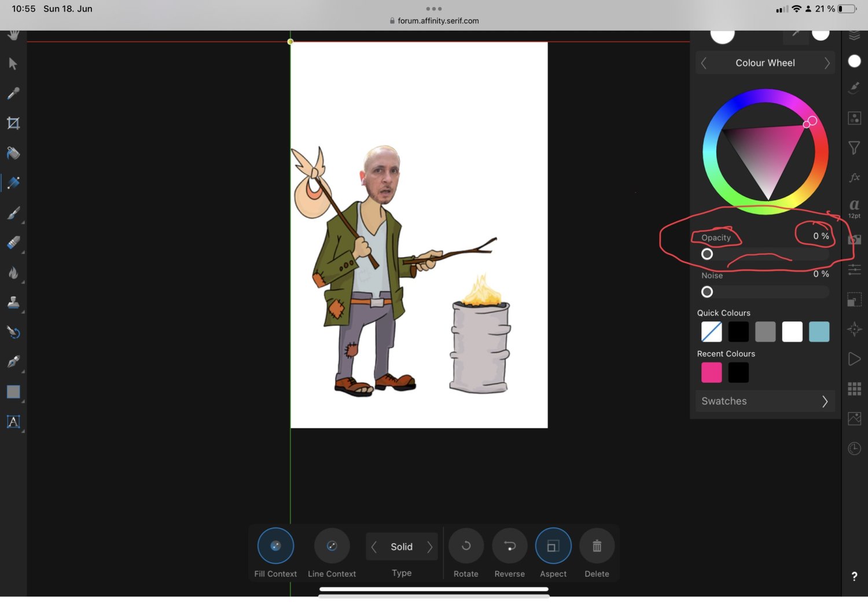Select the Pen tool
This screenshot has width=868, height=604.
[x=13, y=362]
